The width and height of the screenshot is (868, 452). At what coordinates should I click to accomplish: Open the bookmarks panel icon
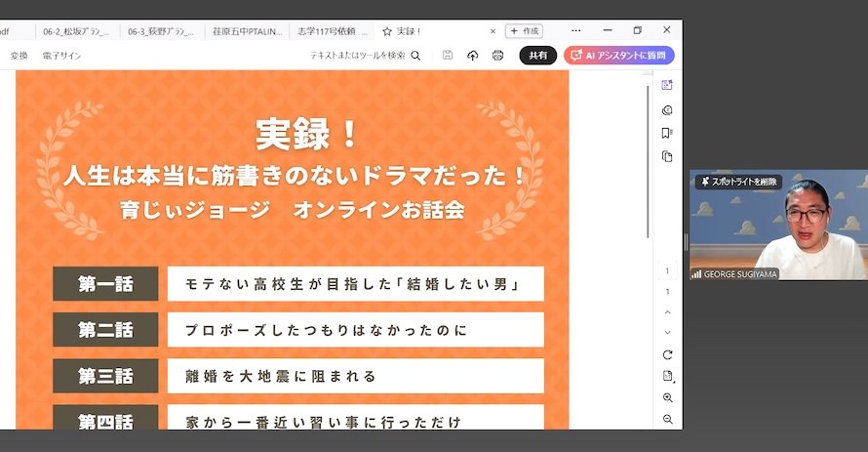[x=667, y=133]
